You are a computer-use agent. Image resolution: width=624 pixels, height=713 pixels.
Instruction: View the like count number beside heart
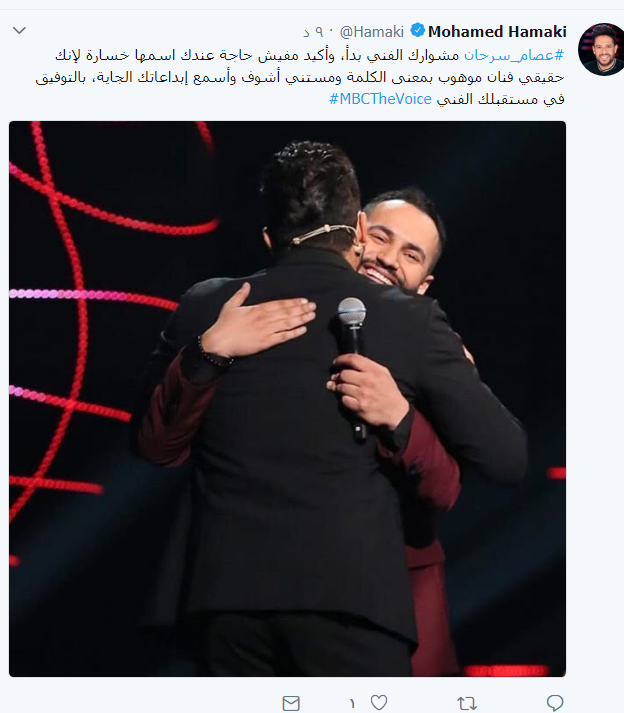(x=352, y=703)
